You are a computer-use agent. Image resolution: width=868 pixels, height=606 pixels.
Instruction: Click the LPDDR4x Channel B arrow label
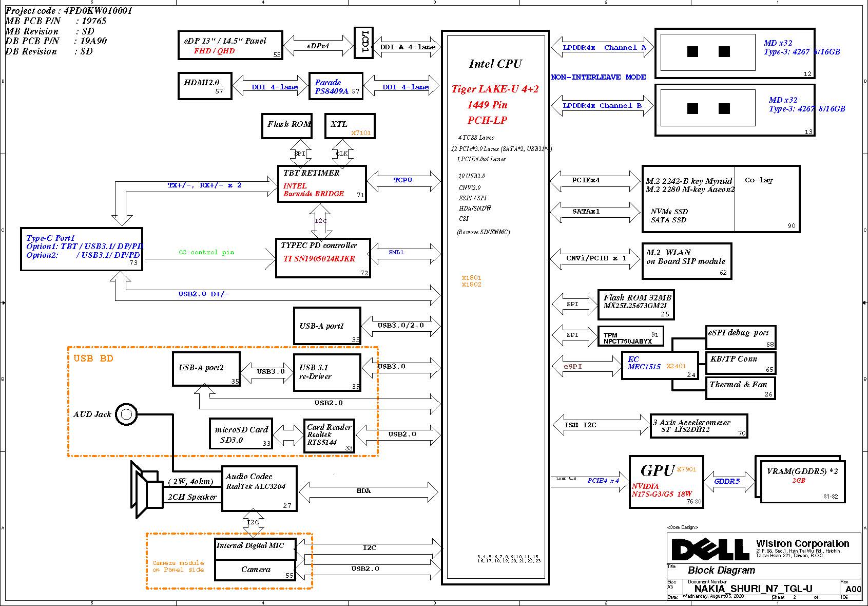pos(602,105)
